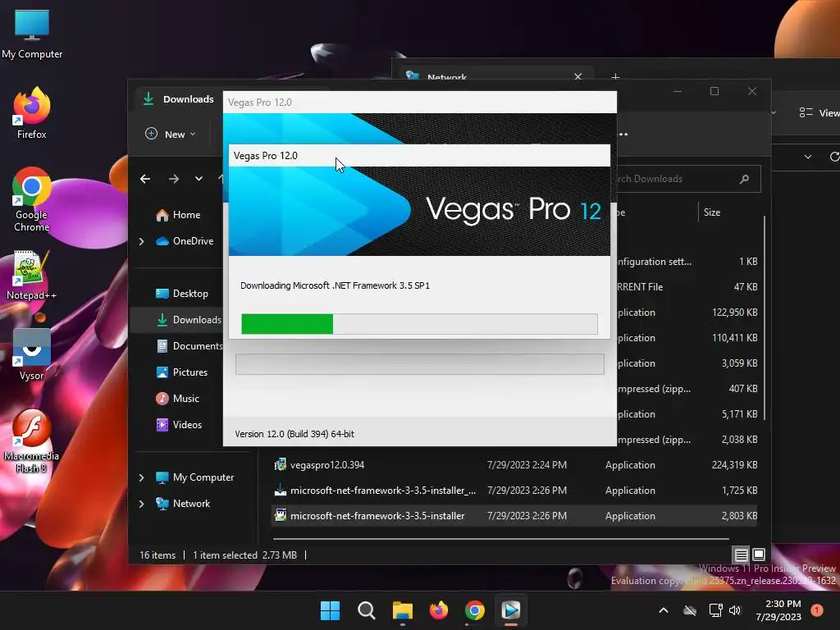Click 224,319 KB size cell

point(734,465)
